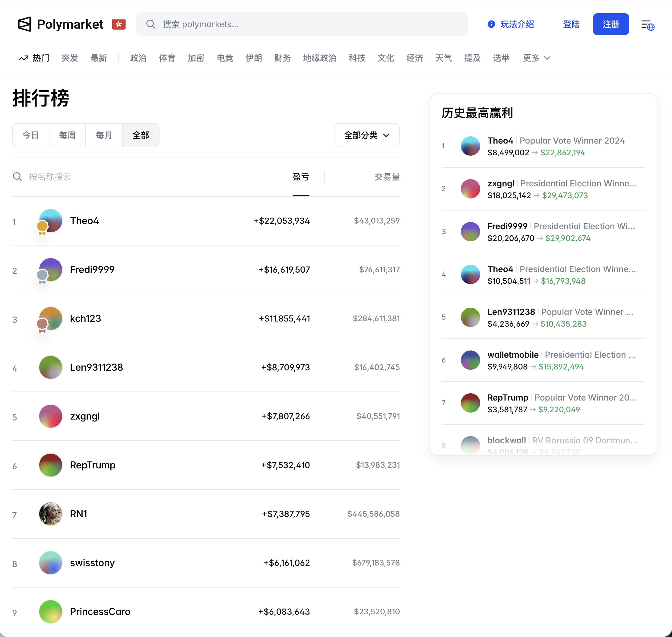Click the Polymarket logo icon
The height and width of the screenshot is (637, 672).
pyautogui.click(x=24, y=24)
